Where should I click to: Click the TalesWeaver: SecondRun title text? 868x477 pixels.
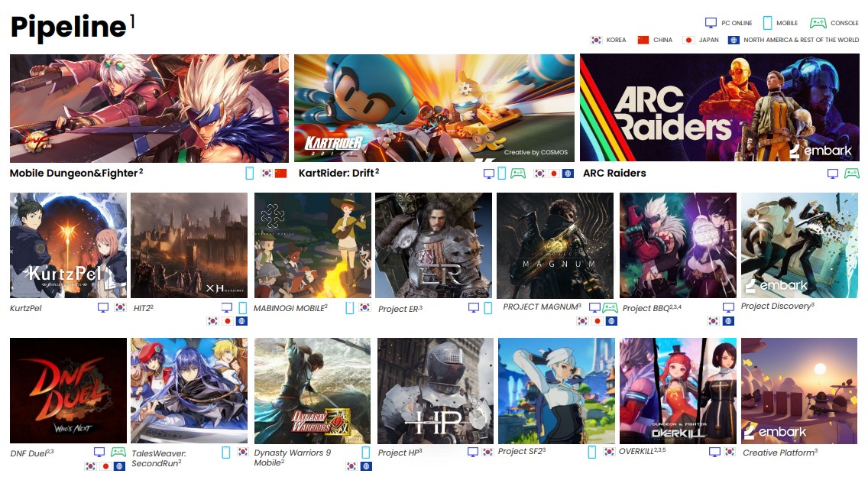tap(158, 457)
